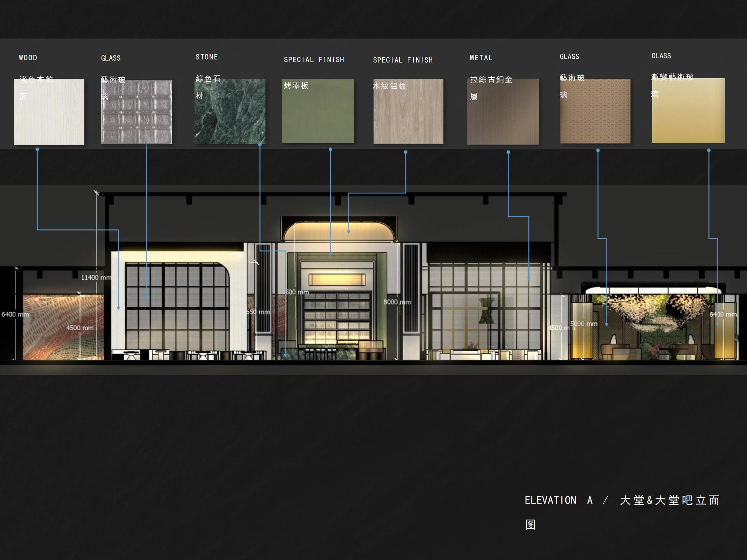Image resolution: width=747 pixels, height=560 pixels.
Task: Click the 8000 mm dimension label
Action: [397, 302]
